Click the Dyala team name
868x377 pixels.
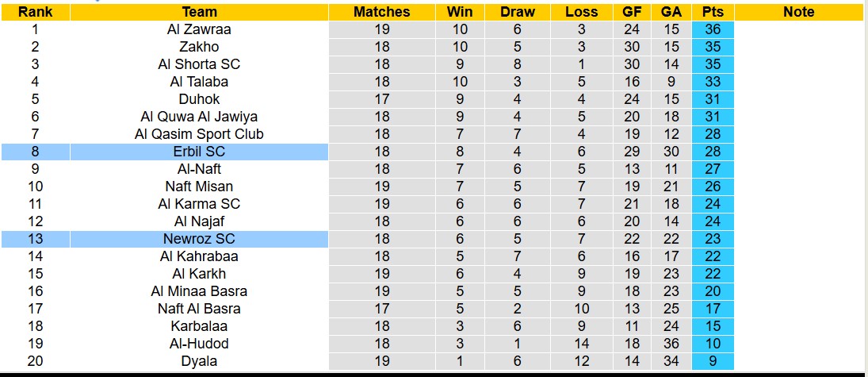pyautogui.click(x=199, y=361)
